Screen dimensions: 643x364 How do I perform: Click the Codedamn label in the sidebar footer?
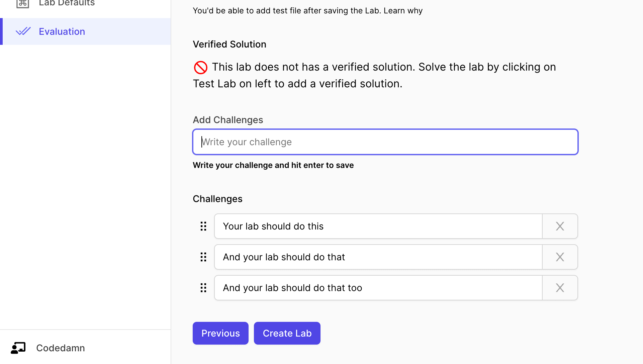click(x=61, y=348)
